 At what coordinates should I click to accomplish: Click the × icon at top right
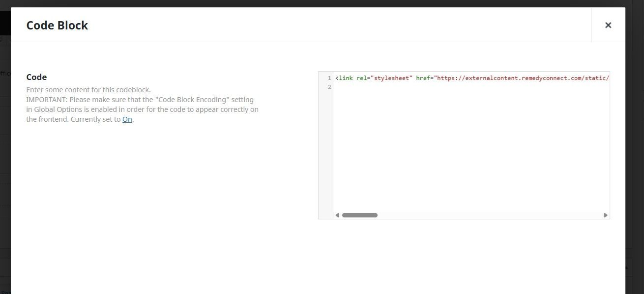[608, 25]
